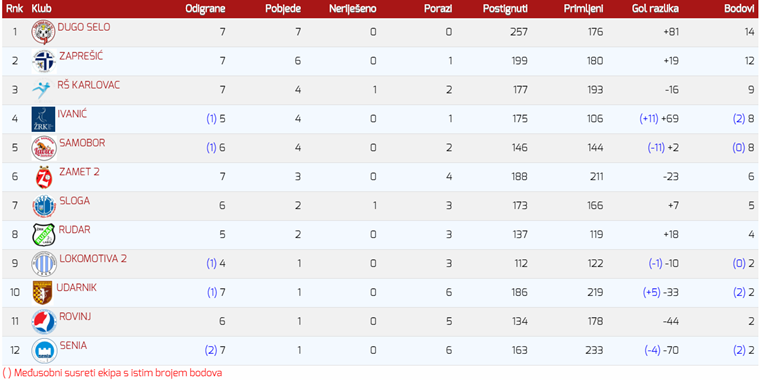Image resolution: width=760 pixels, height=380 pixels.
Task: Click the Zaprešić club crest
Action: tap(44, 61)
